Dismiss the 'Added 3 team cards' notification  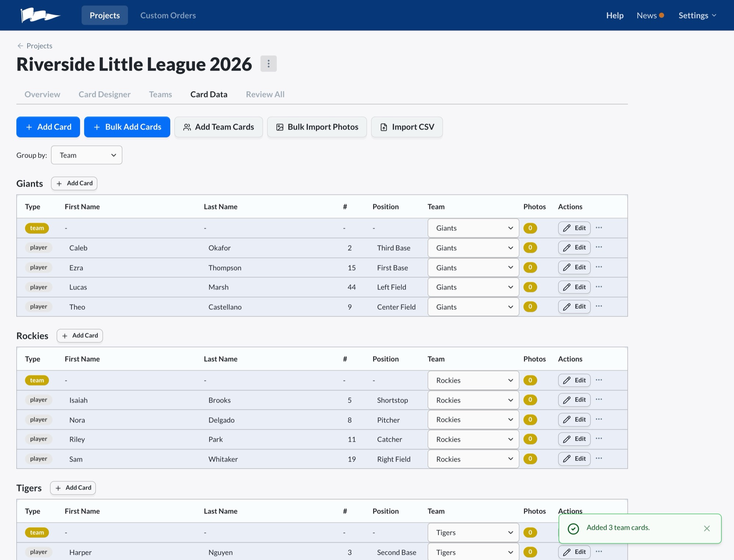(707, 528)
